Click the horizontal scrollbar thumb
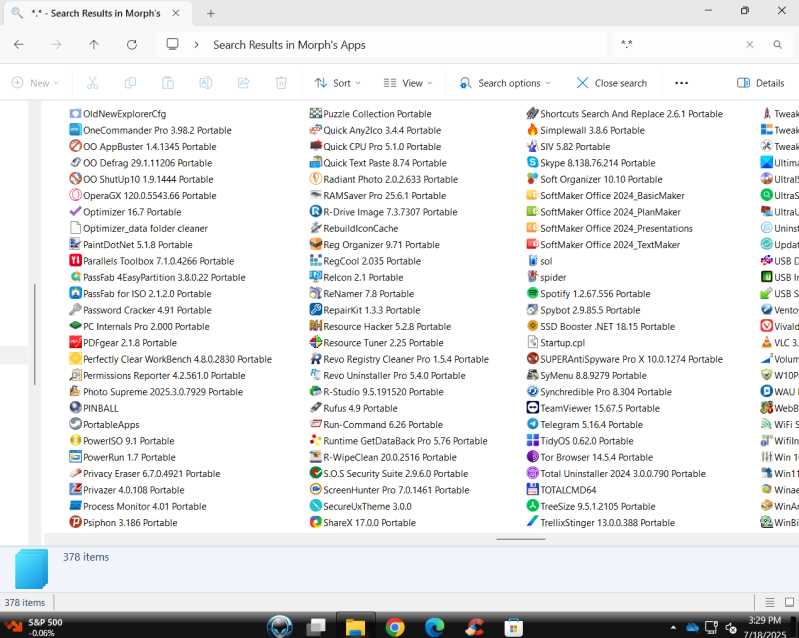The width and height of the screenshot is (799, 638). (521, 539)
